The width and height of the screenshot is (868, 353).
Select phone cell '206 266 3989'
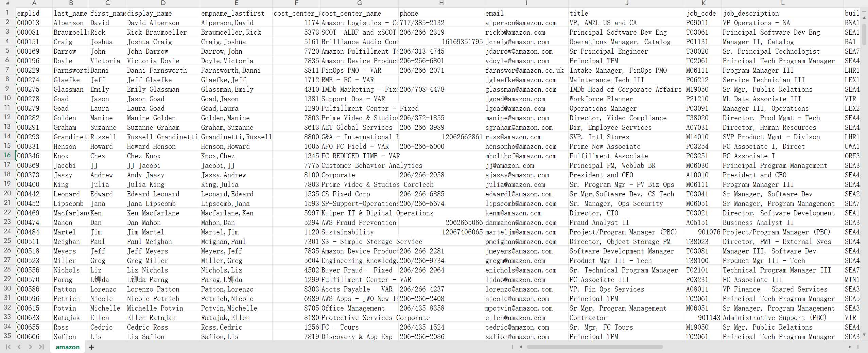(x=441, y=127)
